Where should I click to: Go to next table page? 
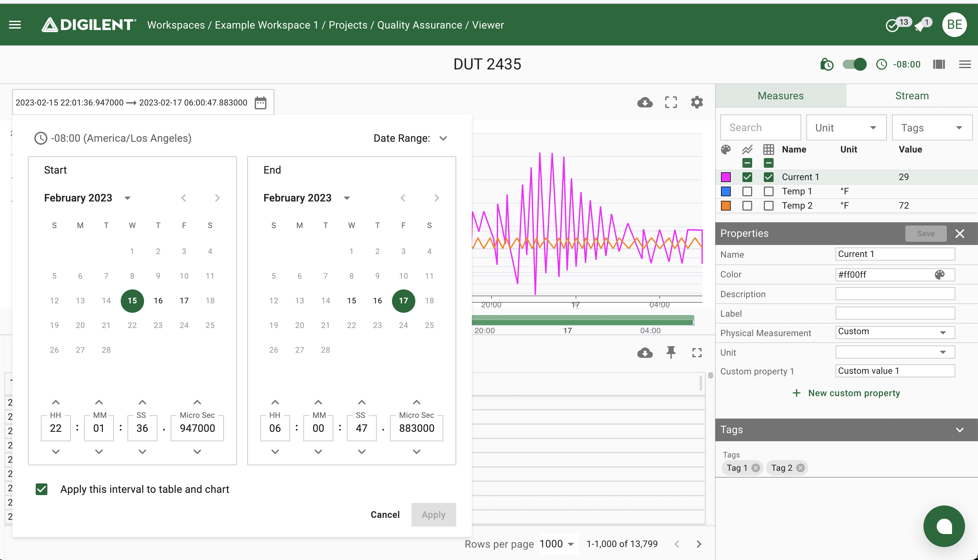(x=699, y=544)
